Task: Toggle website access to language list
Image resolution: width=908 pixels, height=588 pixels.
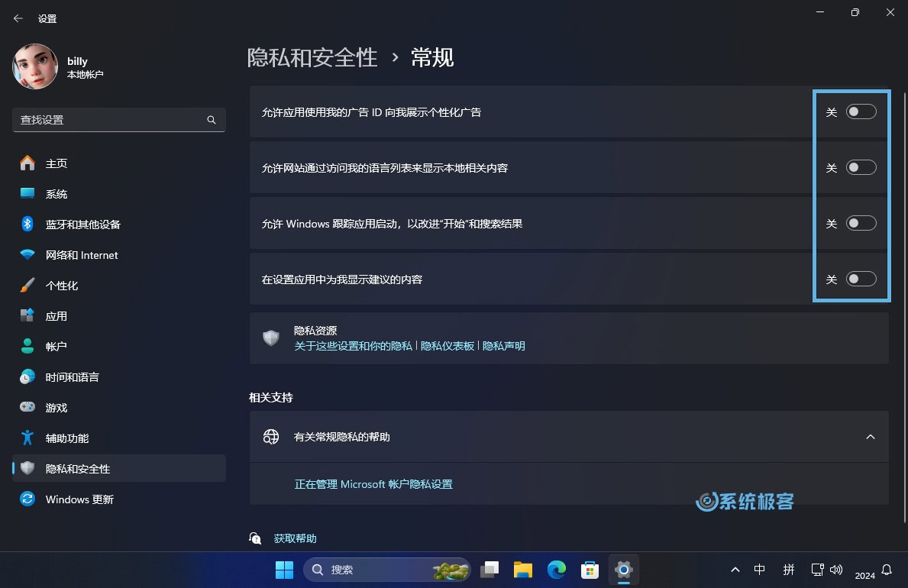Action: point(861,167)
